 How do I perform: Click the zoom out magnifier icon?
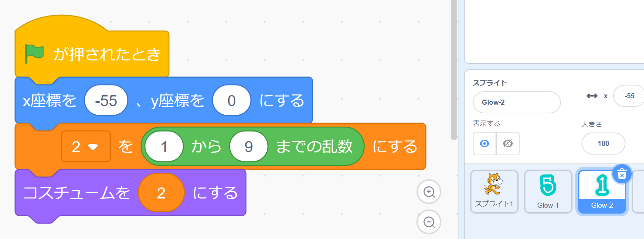429,222
